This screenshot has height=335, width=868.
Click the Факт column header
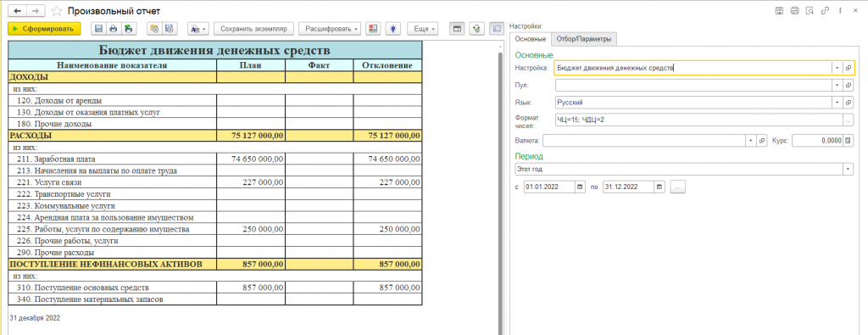320,65
